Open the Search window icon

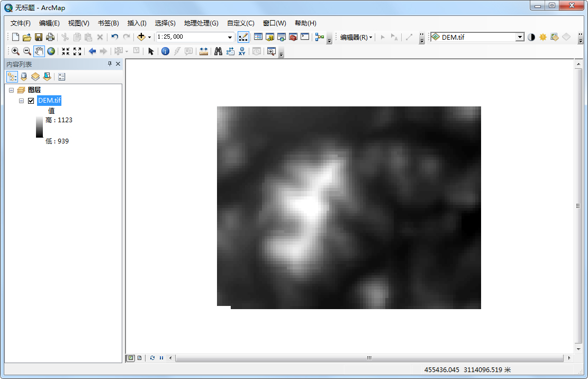[281, 37]
